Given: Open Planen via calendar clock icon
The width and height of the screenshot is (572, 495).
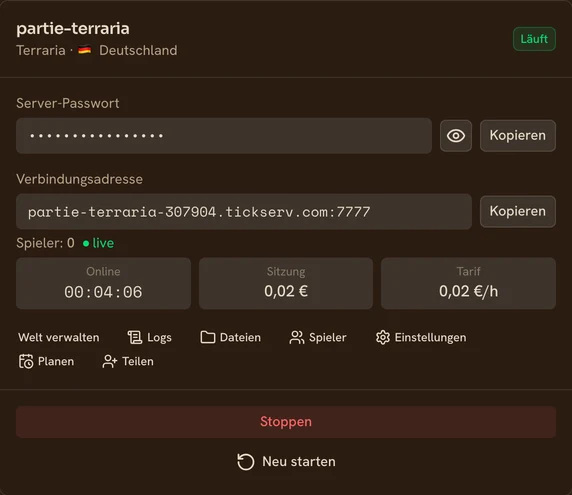Looking at the screenshot, I should point(26,361).
